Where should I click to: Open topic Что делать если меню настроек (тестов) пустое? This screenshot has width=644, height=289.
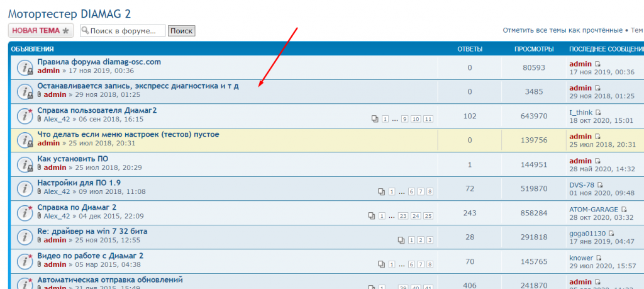point(128,135)
